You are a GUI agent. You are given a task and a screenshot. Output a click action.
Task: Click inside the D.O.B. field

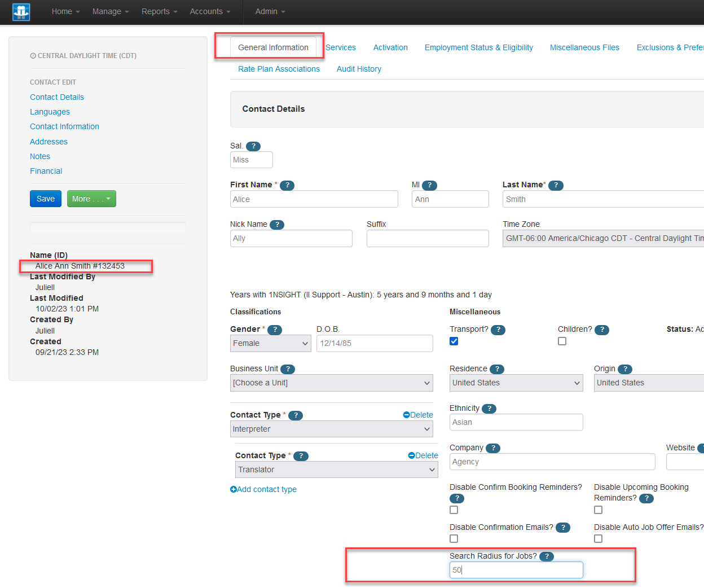point(374,343)
